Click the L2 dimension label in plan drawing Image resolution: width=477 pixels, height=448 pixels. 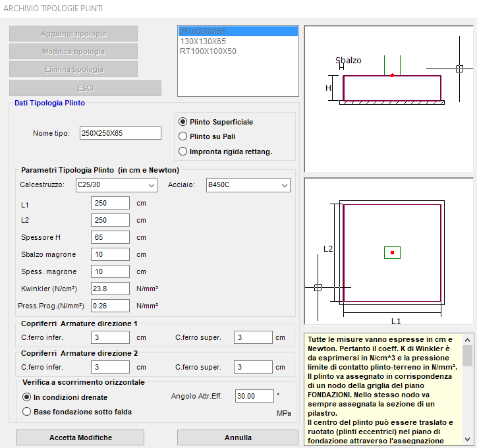[328, 249]
